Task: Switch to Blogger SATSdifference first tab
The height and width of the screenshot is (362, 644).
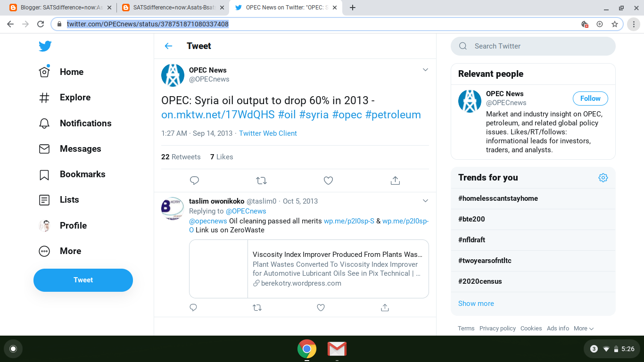Action: 60,8
